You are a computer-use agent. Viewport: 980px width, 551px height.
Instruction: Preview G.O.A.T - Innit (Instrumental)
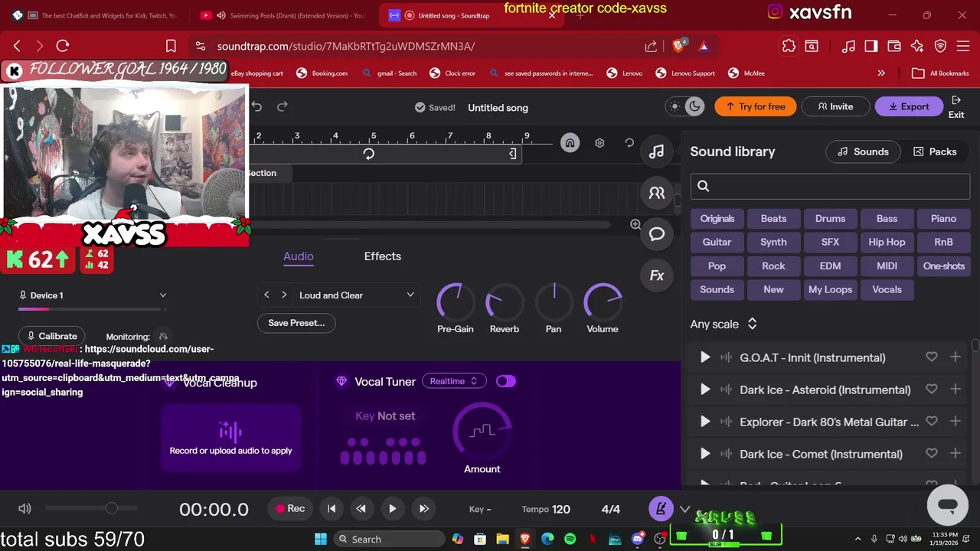pos(705,357)
